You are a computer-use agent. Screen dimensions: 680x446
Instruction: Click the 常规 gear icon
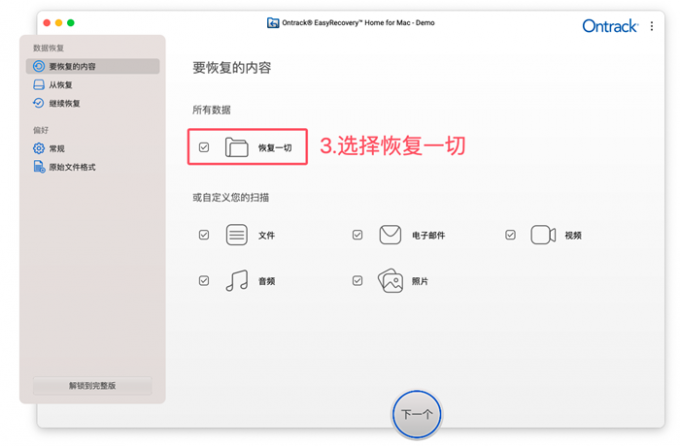pyautogui.click(x=39, y=148)
